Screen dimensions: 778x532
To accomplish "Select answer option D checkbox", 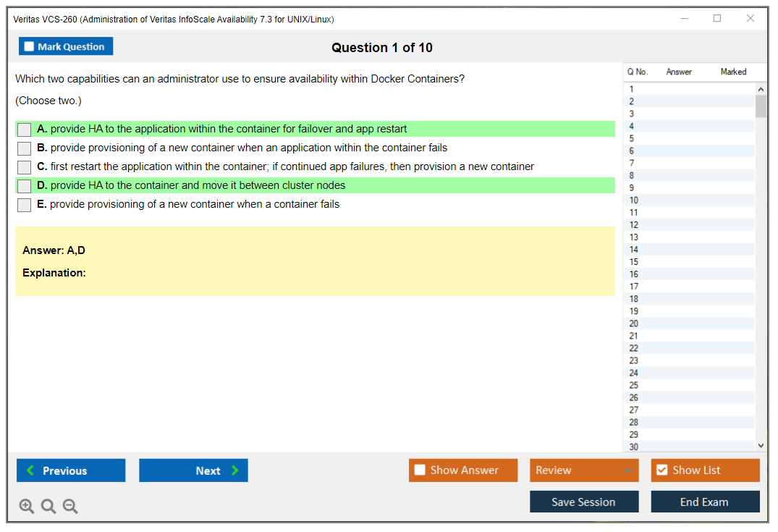I will click(25, 186).
